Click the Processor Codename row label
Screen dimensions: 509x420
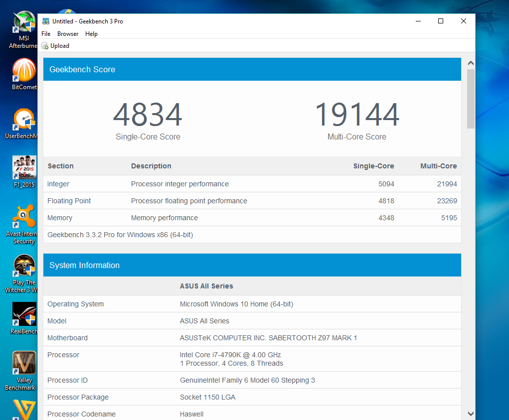81,414
